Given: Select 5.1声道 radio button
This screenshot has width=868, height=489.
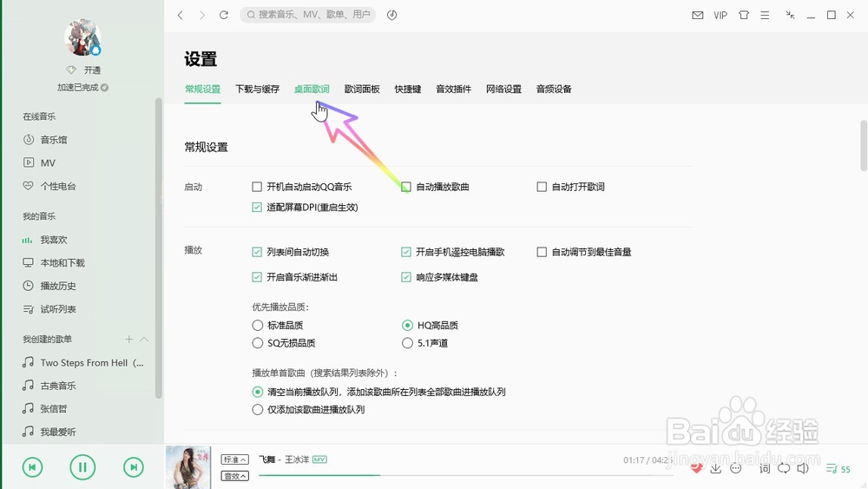Looking at the screenshot, I should click(x=407, y=343).
